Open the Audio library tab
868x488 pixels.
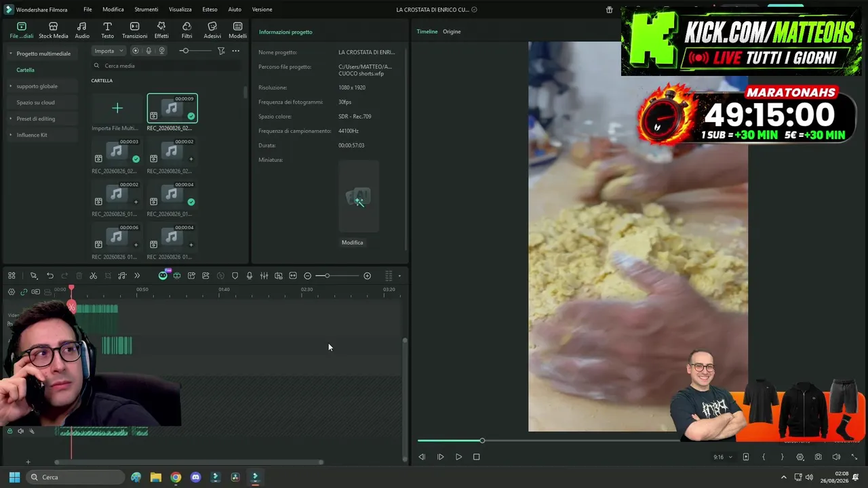82,30
